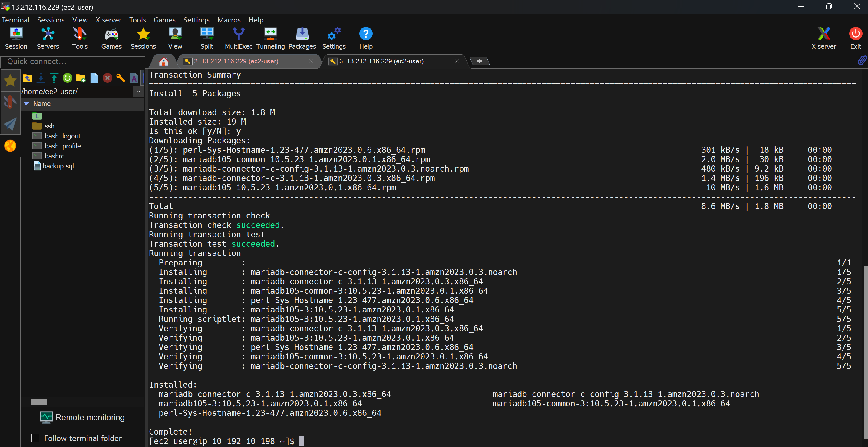Open the sidebar tools knife tab
868x447 pixels.
10,102
